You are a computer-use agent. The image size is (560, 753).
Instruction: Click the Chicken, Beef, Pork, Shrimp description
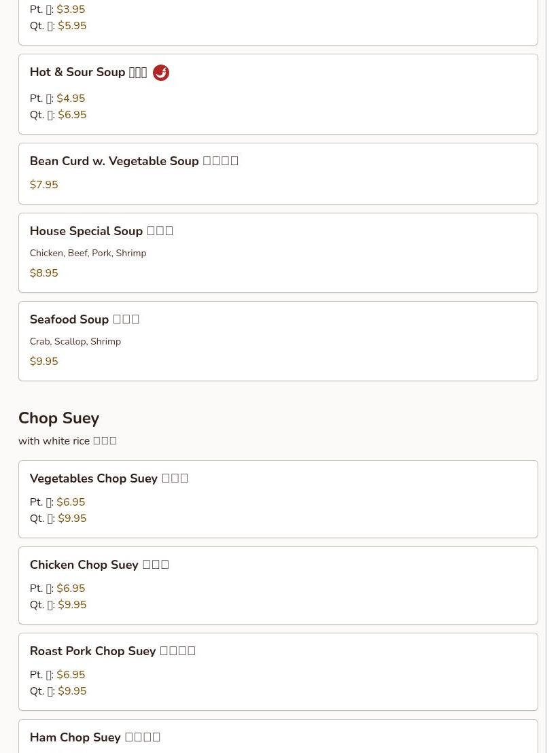(88, 253)
